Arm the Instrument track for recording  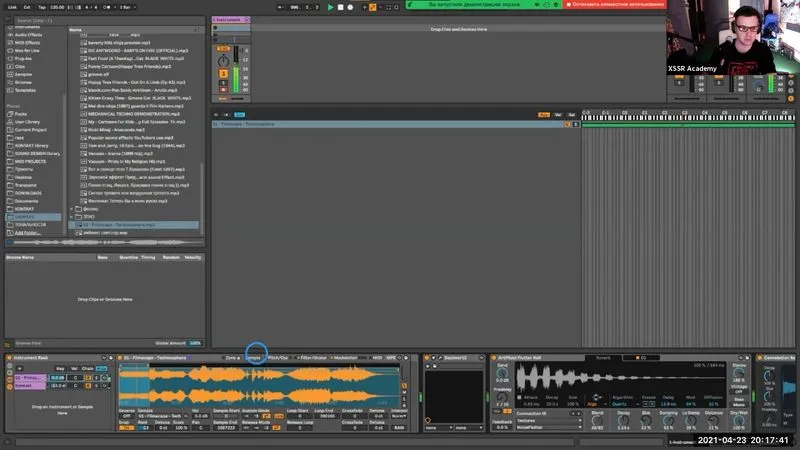pos(223,90)
